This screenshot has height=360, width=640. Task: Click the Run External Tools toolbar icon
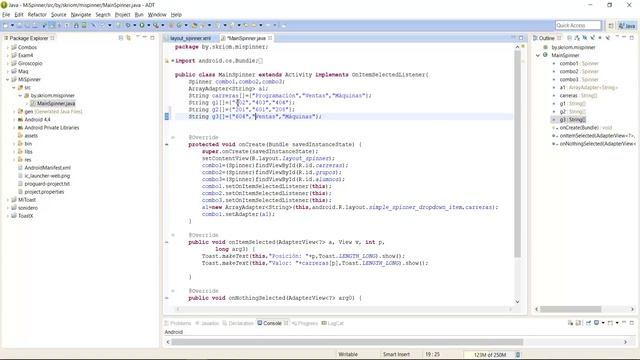pyautogui.click(x=156, y=25)
